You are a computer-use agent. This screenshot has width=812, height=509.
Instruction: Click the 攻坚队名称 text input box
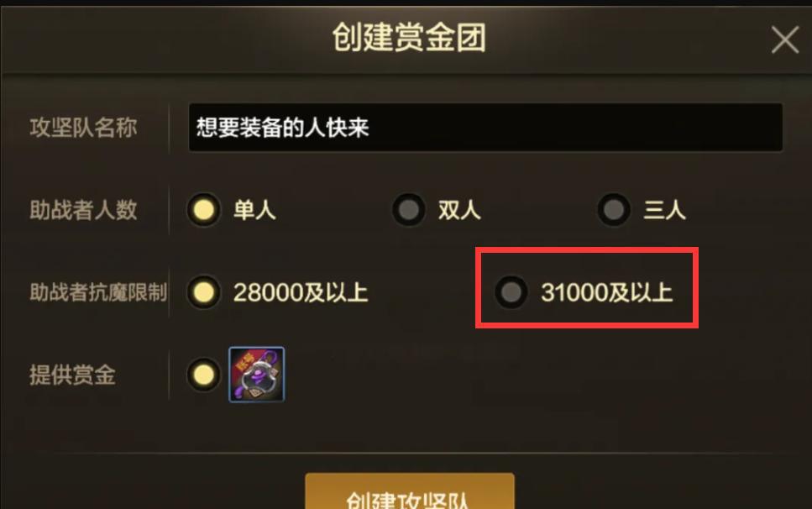485,128
